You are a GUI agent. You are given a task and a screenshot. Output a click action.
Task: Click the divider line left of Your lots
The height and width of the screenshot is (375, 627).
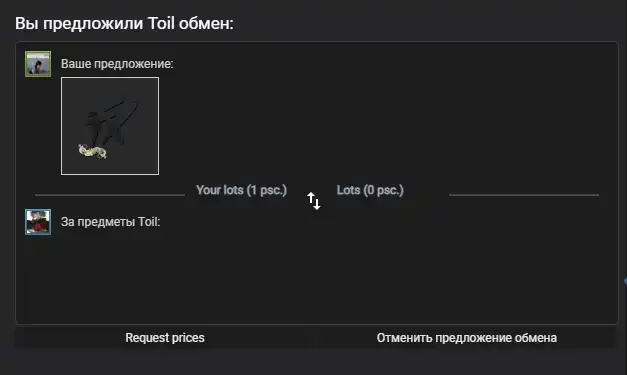click(x=110, y=195)
